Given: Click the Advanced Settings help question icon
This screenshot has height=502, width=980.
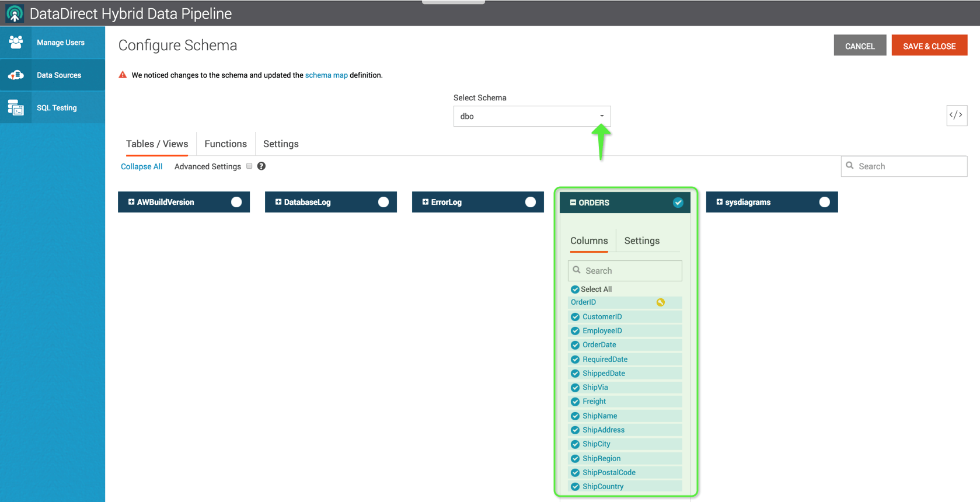Looking at the screenshot, I should coord(261,166).
